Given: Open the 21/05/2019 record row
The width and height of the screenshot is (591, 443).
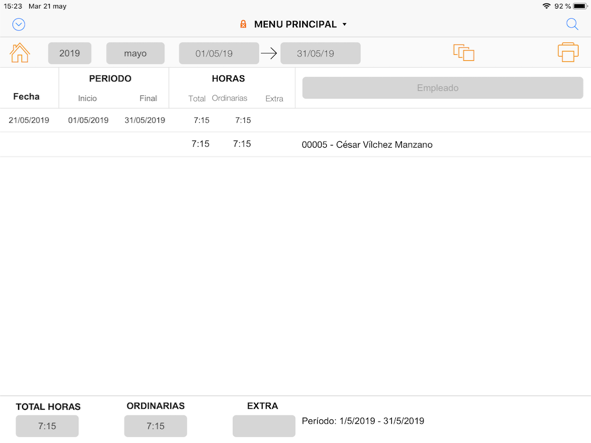Looking at the screenshot, I should coord(296,120).
